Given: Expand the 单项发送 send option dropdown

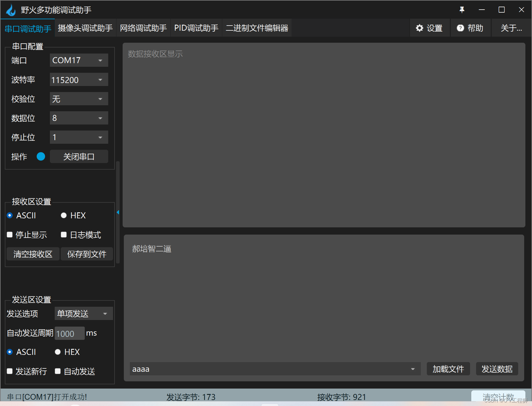Looking at the screenshot, I should pyautogui.click(x=84, y=313).
